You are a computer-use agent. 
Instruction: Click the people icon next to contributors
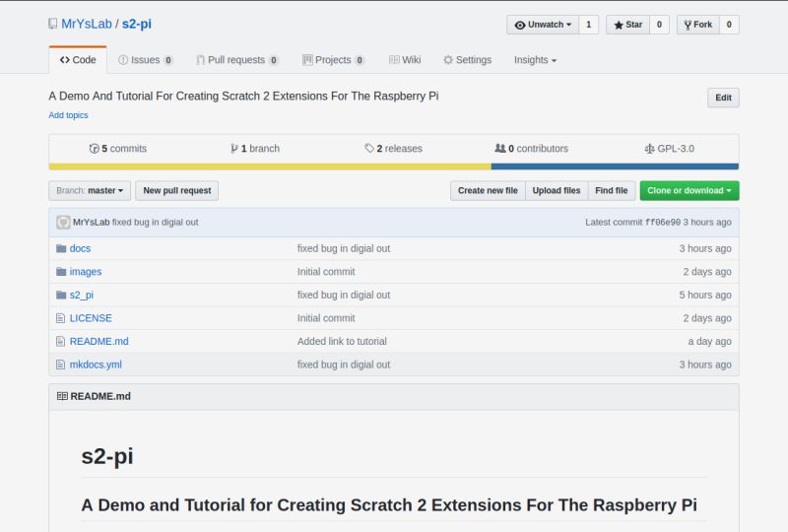coord(500,149)
